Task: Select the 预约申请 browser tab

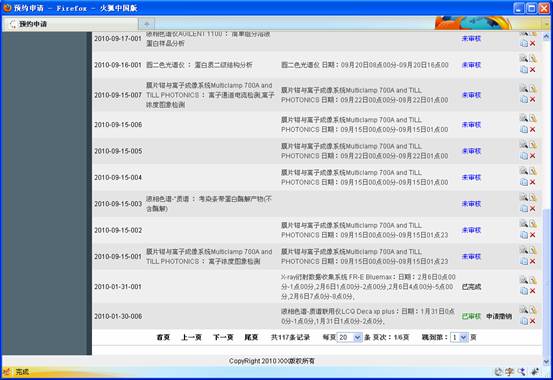Action: tap(70, 24)
